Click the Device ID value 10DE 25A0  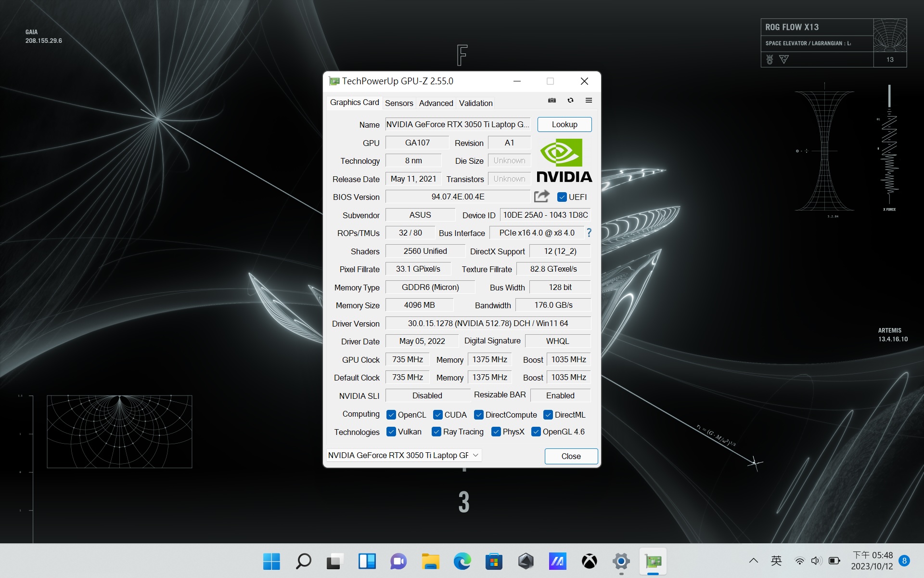tap(545, 215)
